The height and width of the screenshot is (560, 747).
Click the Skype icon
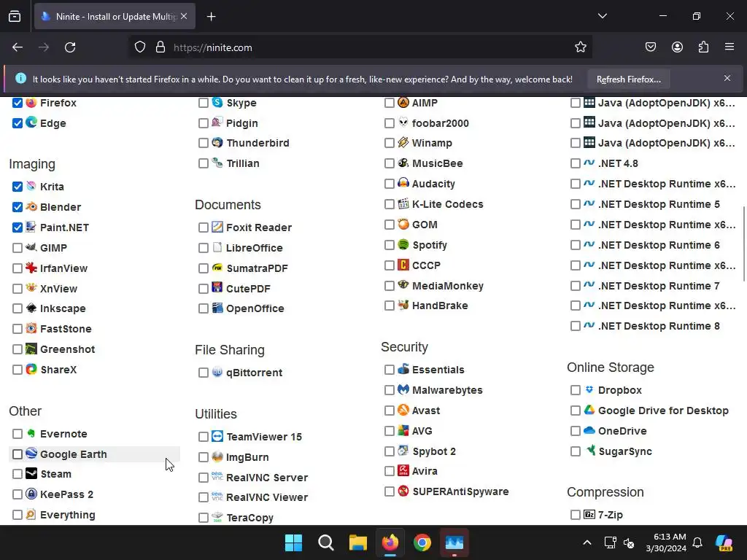(217, 102)
